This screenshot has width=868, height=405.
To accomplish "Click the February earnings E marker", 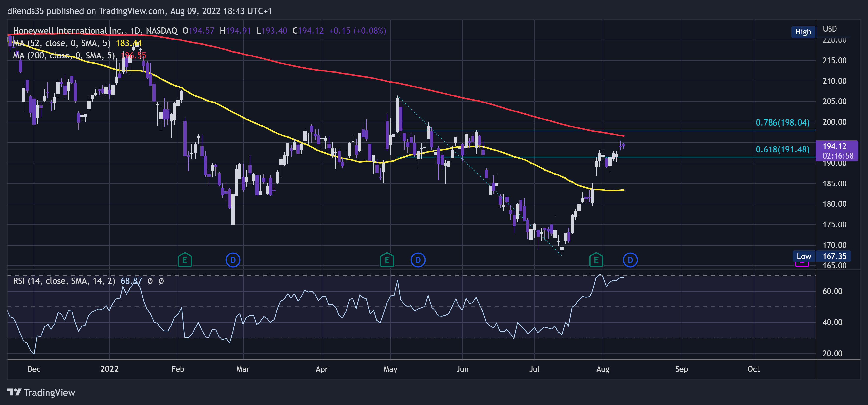I will pos(185,260).
